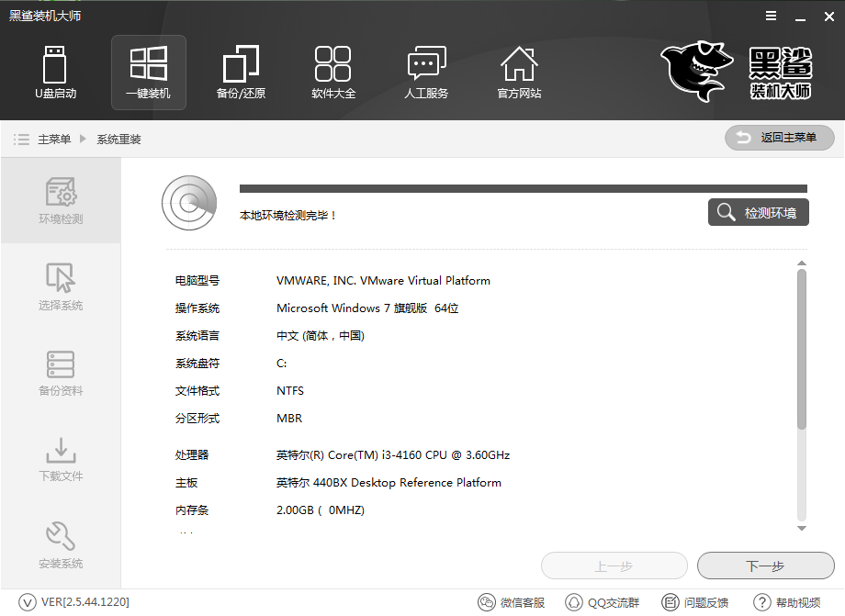Open the sidebar list toggle beside breadcrumb

[21, 139]
